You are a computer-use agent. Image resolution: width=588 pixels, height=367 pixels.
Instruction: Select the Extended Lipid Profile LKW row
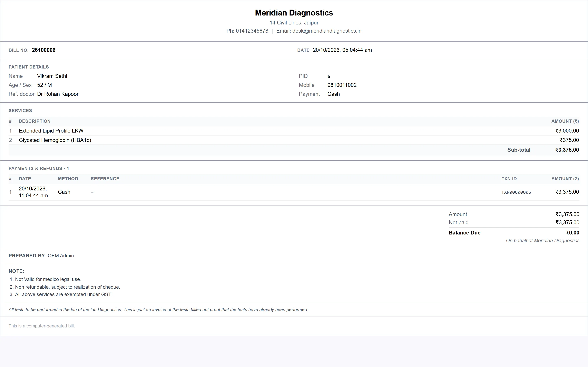(x=294, y=131)
